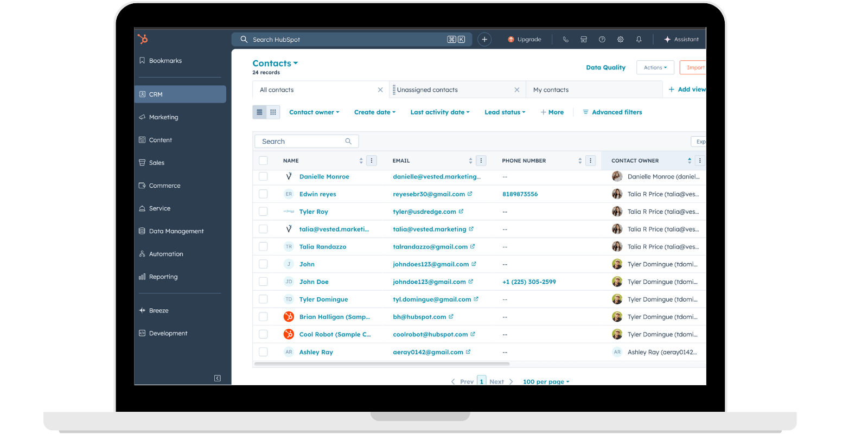Screen dimensions: 868x434
Task: Open Bookmarks in the sidebar
Action: click(x=180, y=61)
